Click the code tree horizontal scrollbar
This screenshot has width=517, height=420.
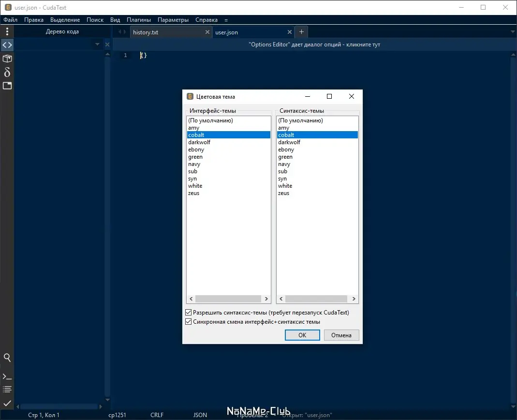59,406
